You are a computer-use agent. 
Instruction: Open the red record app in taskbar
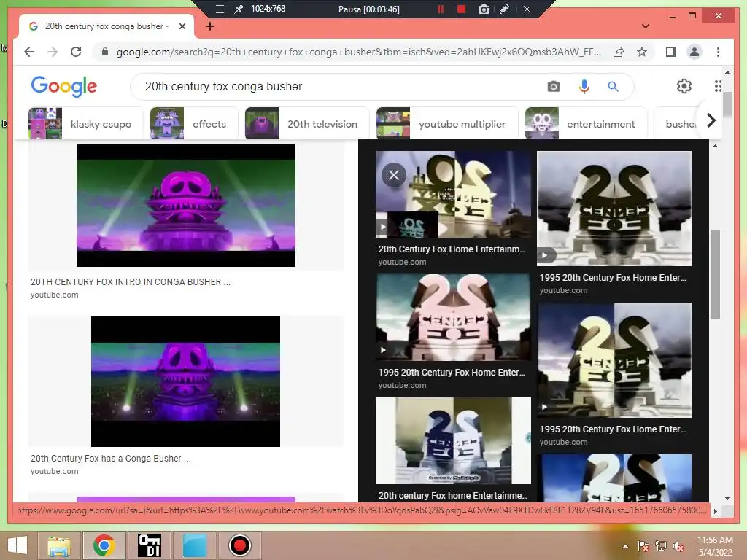click(239, 545)
